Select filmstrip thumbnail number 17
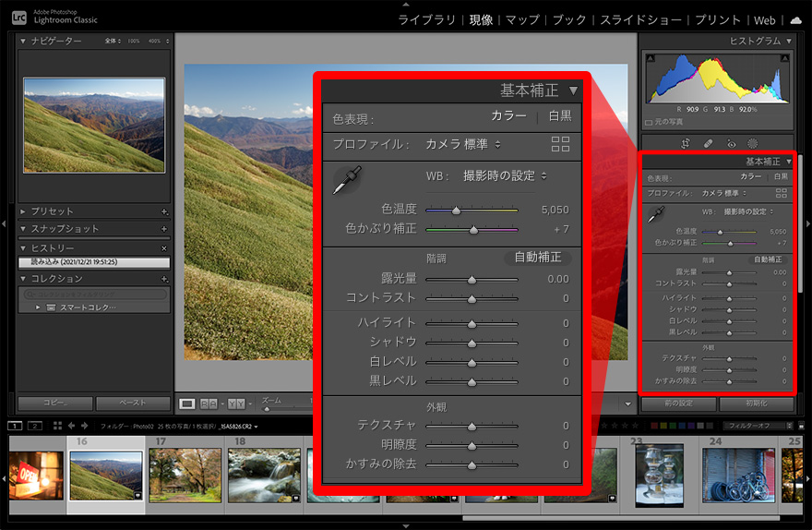Image resolution: width=812 pixels, height=530 pixels. coord(185,476)
